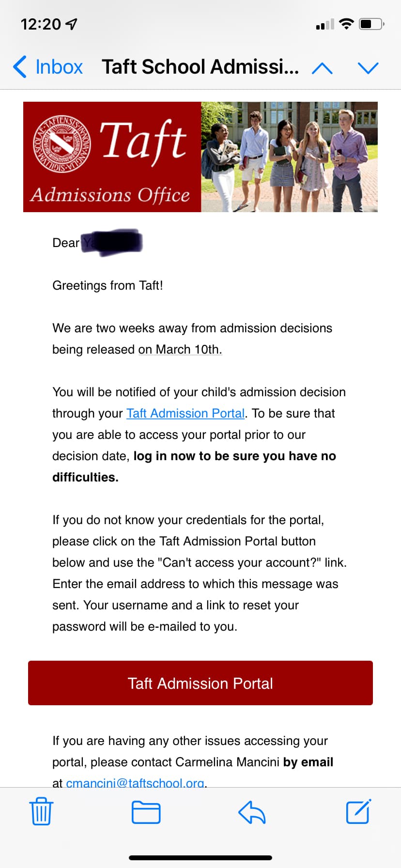This screenshot has width=401, height=868.
Task: Go to the previous message with the up arrow
Action: click(322, 68)
